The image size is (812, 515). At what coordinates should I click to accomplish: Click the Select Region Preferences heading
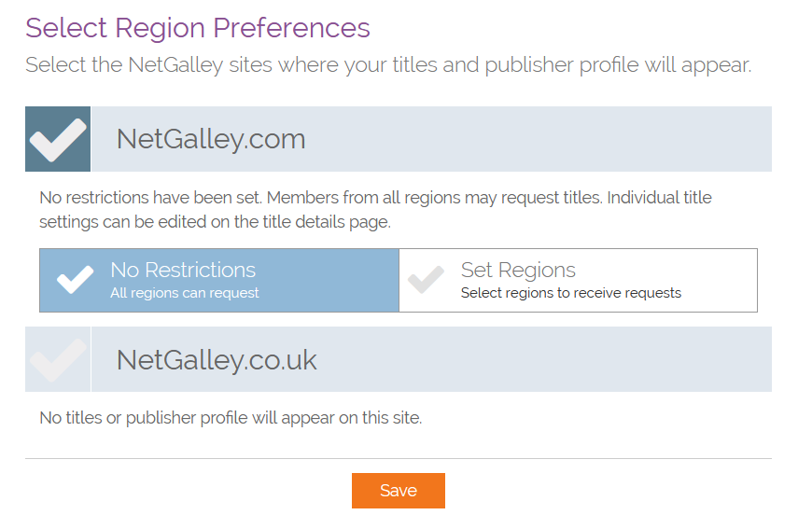click(x=198, y=28)
